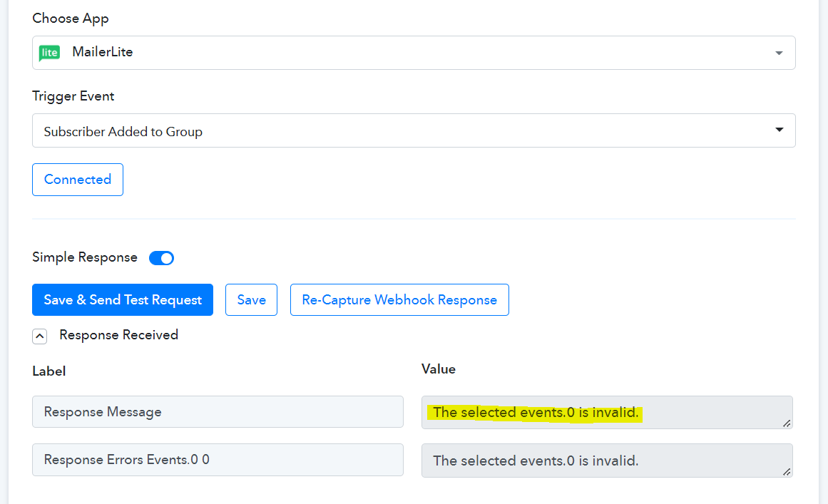
Task: Click the Simple Response label text
Action: tap(85, 257)
